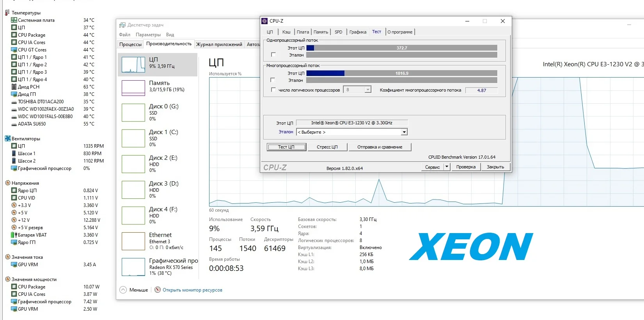Viewport: 644px width, 320px height.
Task: Click the CPU-Z app icon in title bar
Action: pos(264,21)
